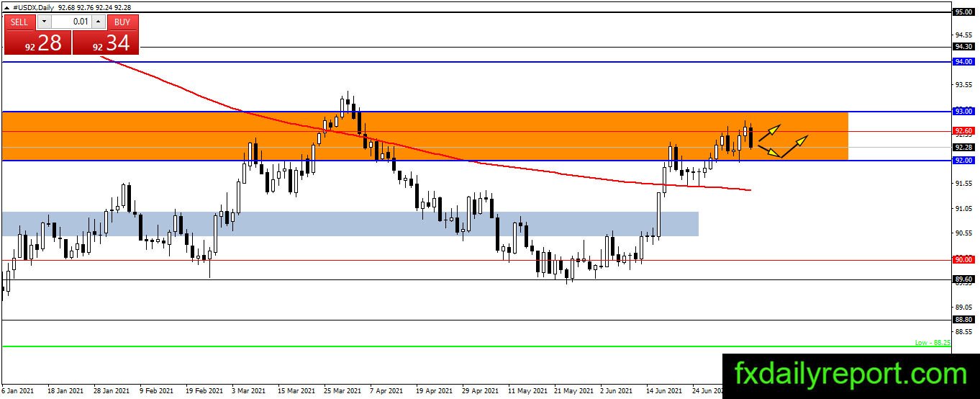Click the 25 Mar 2021 date marker
This screenshot has width=980, height=399.
(342, 391)
